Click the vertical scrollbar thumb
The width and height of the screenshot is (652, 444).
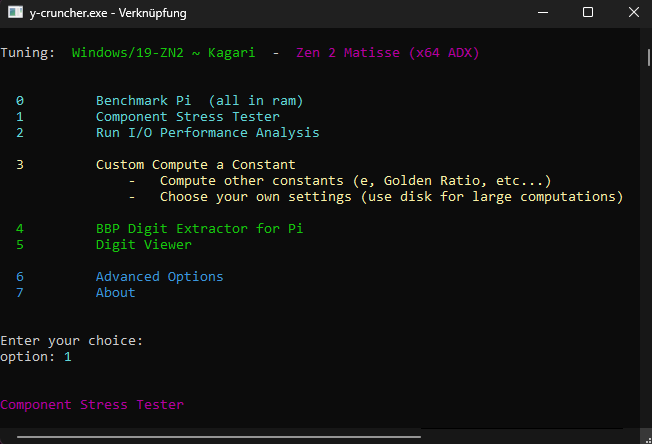point(649,57)
